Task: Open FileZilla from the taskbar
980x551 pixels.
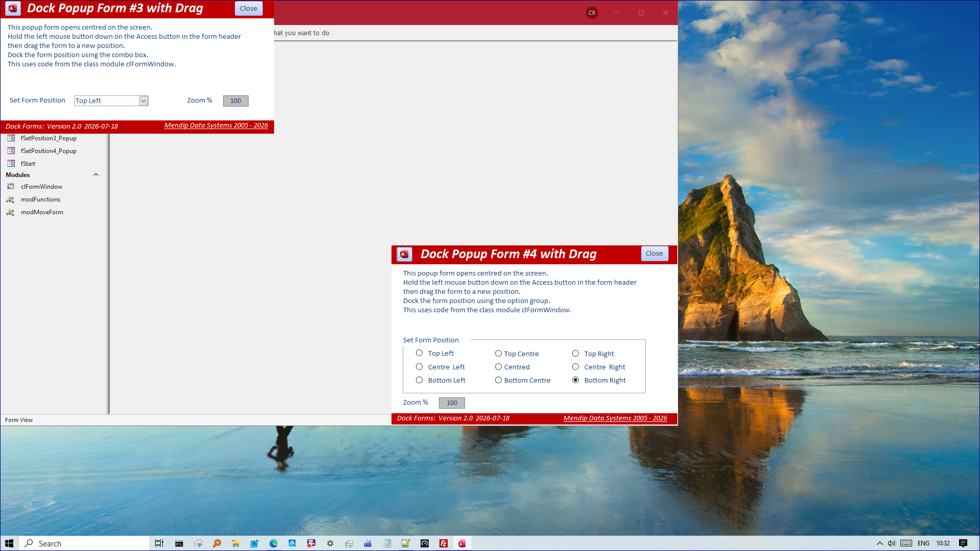Action: (x=444, y=543)
